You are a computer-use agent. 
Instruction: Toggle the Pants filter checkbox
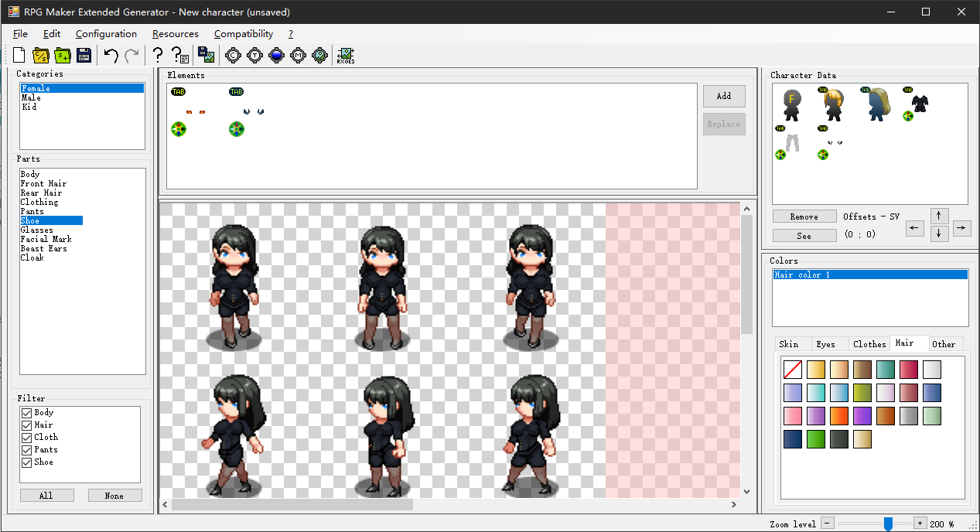click(27, 450)
